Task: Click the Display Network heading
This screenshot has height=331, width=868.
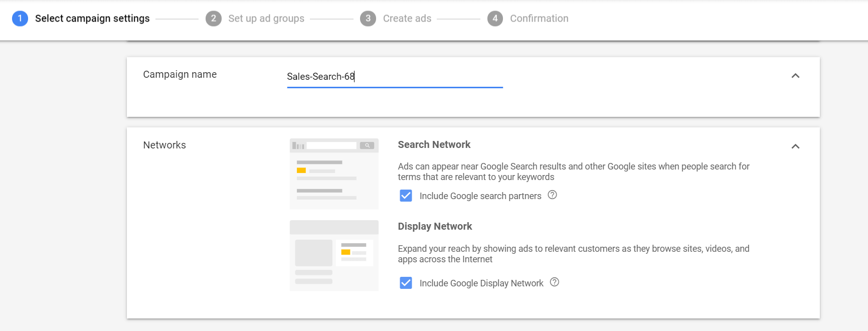Action: tap(435, 226)
